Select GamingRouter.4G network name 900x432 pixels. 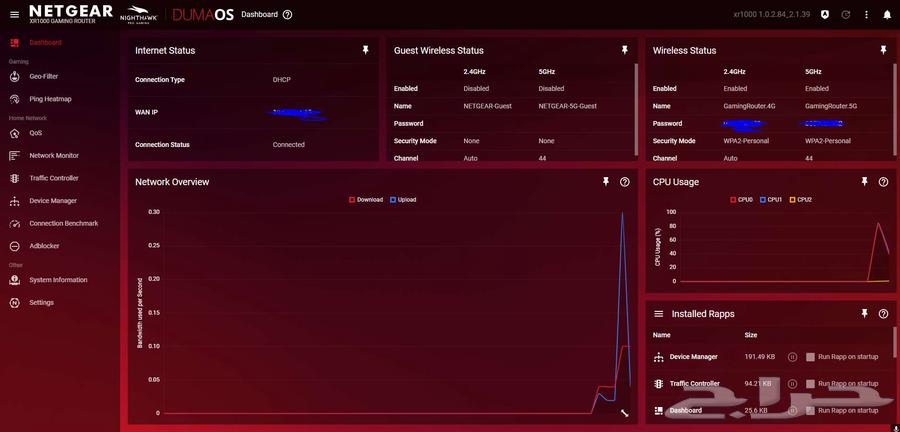coord(749,106)
